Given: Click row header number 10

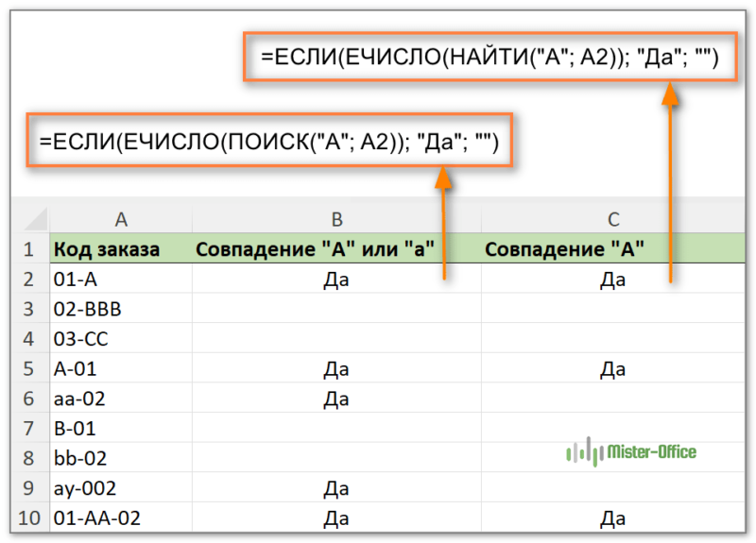Looking at the screenshot, I should click(x=28, y=518).
